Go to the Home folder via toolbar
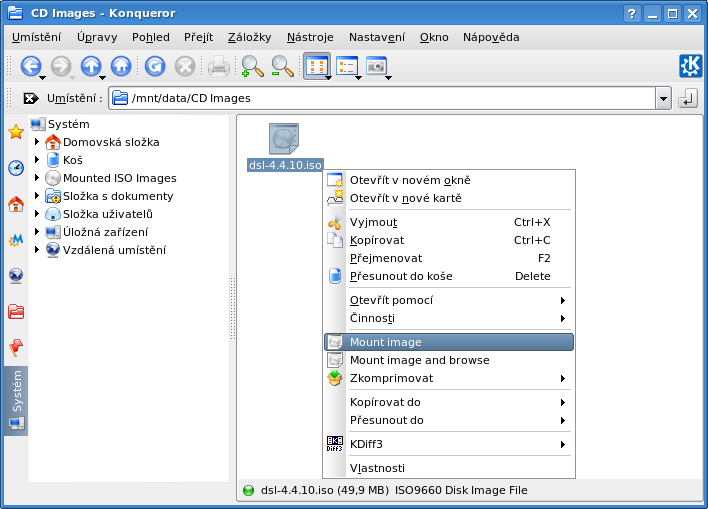This screenshot has height=509, width=708. (x=121, y=66)
